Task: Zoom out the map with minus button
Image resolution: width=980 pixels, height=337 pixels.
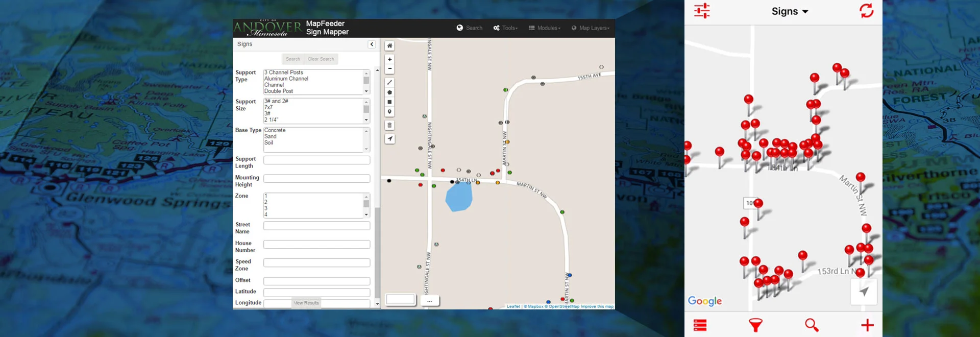Action: click(389, 69)
